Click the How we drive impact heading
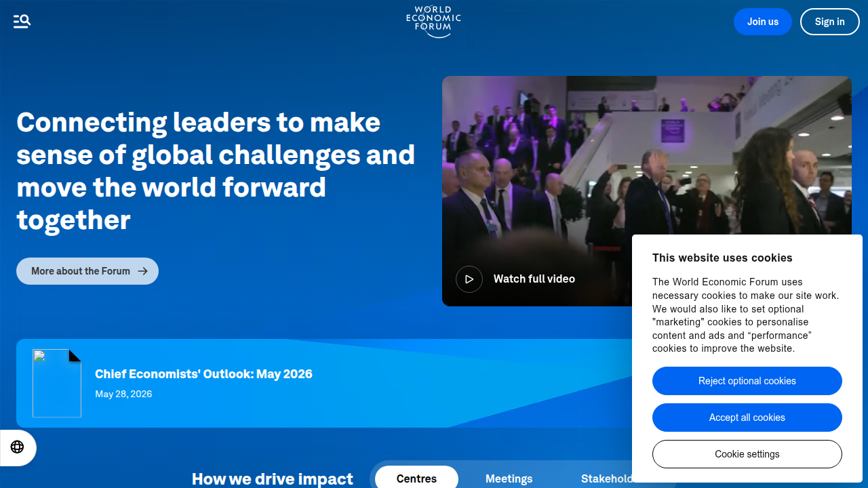 (273, 479)
